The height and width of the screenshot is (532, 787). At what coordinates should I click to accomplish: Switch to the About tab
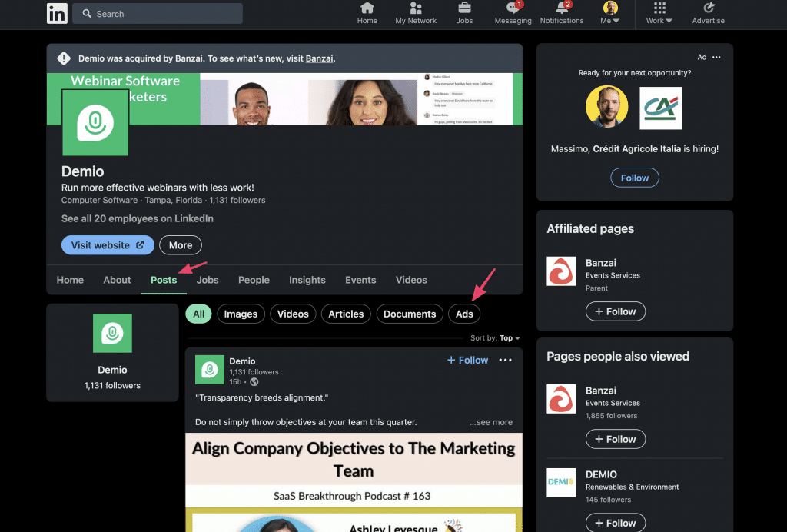coord(117,280)
